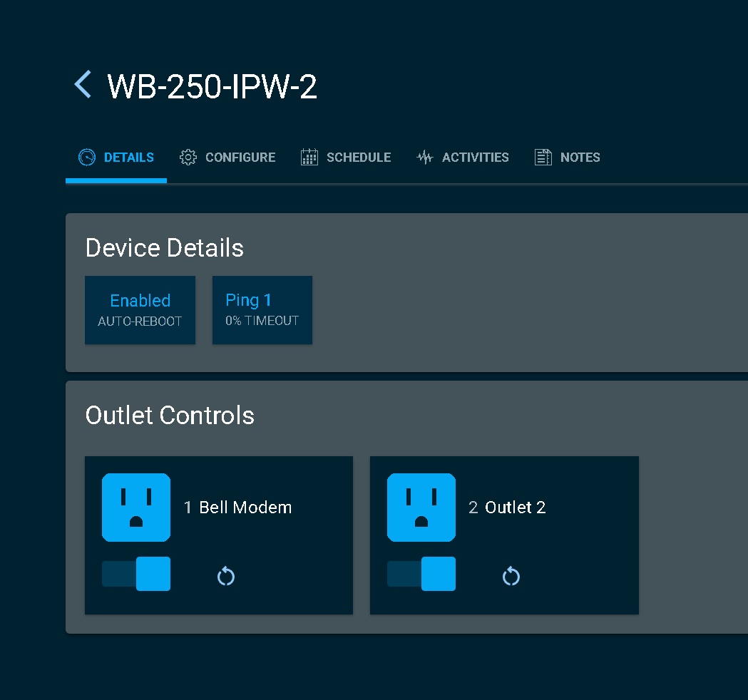748x700 pixels.
Task: Toggle power for Bell Modem outlet
Action: pyautogui.click(x=136, y=574)
